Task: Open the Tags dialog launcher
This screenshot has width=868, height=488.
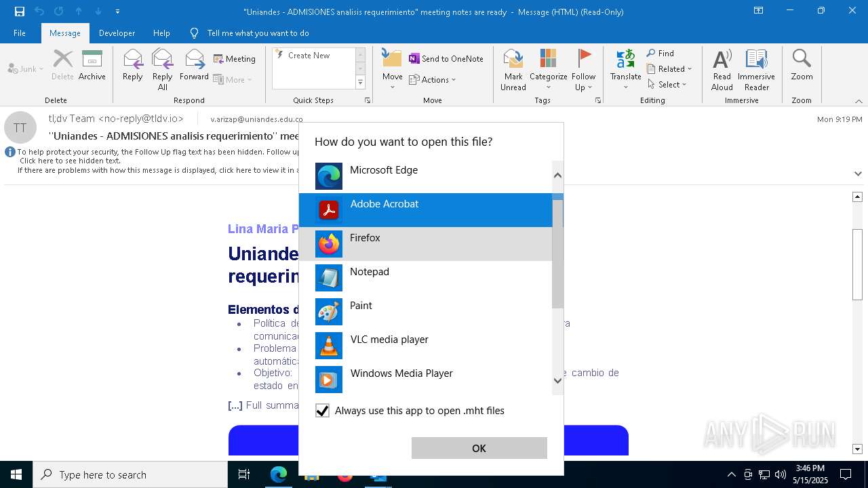Action: [x=598, y=100]
